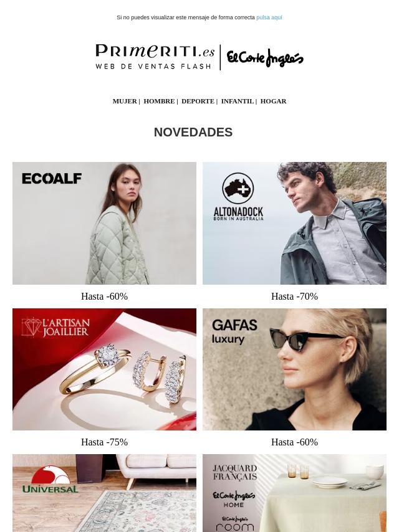Click the Jacquard Français logo
The image size is (399, 532).
[234, 472]
